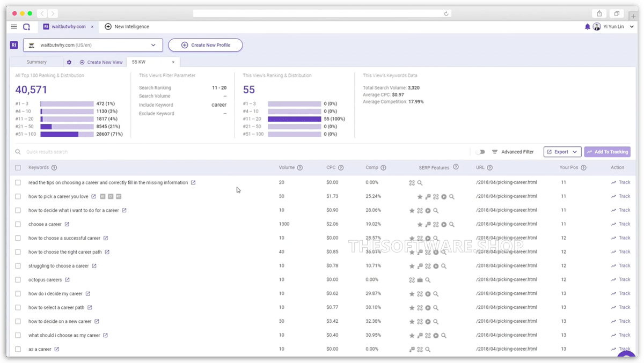Click the help icon beside SERP Features header

coord(456,167)
